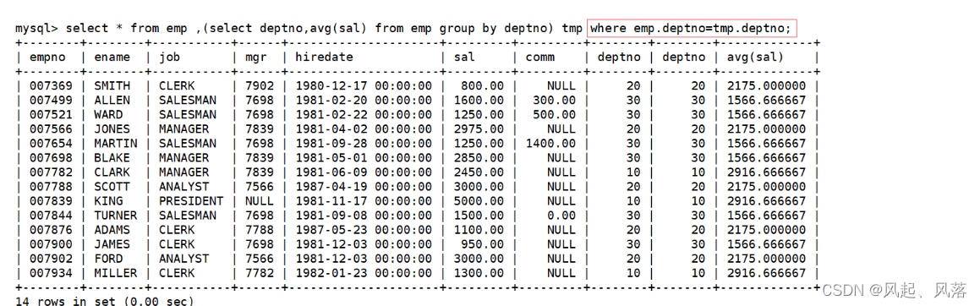The height and width of the screenshot is (306, 980).
Task: Click the comm column header
Action: point(540,57)
